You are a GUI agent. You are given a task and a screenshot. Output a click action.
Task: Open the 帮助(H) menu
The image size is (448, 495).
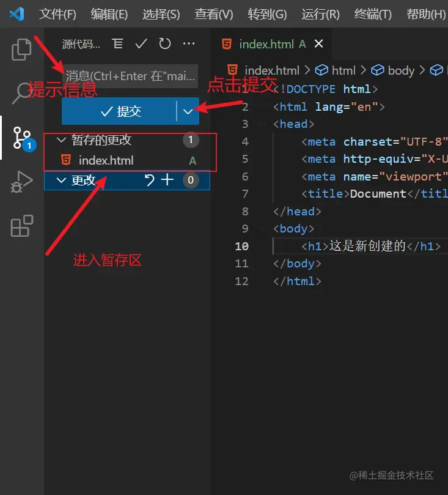coord(426,14)
